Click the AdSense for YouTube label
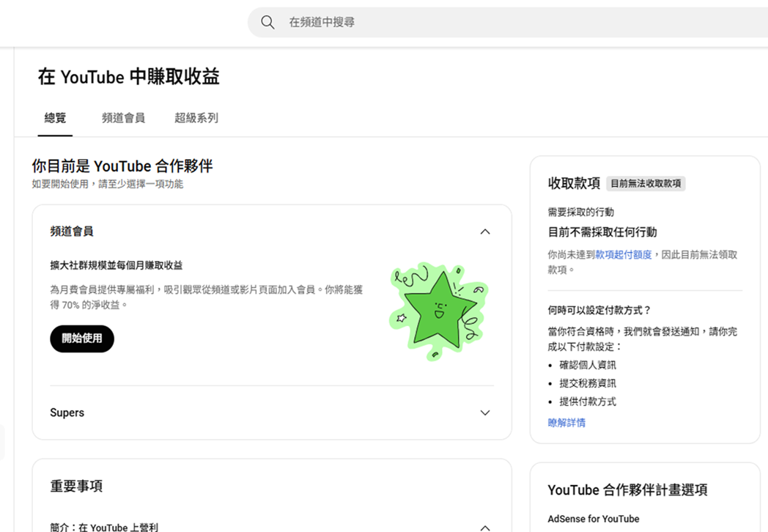Image resolution: width=768 pixels, height=532 pixels. pyautogui.click(x=593, y=519)
